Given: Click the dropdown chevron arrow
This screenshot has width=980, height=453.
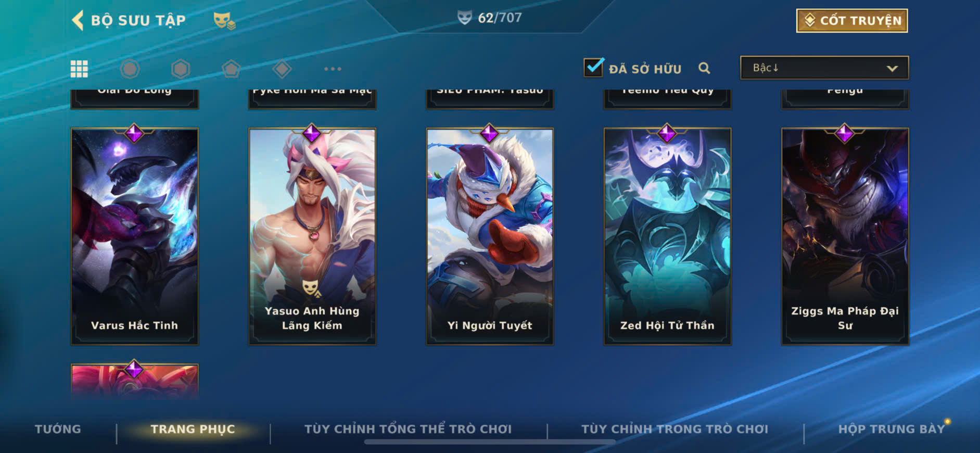Looking at the screenshot, I should [x=892, y=68].
